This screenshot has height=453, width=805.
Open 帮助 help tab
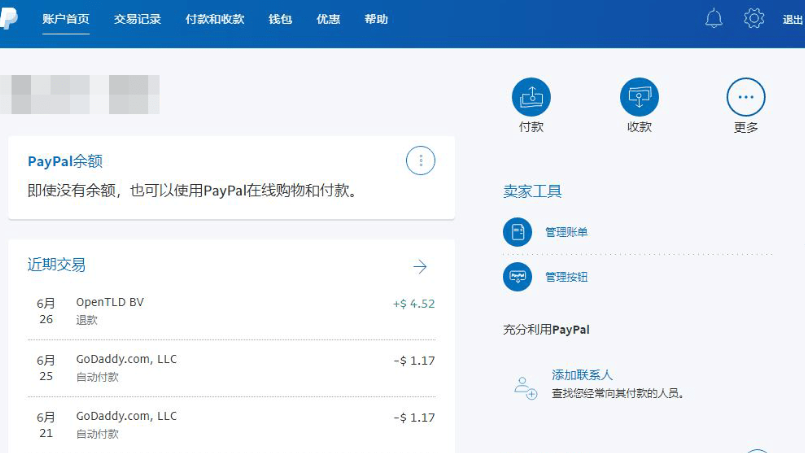(x=376, y=20)
